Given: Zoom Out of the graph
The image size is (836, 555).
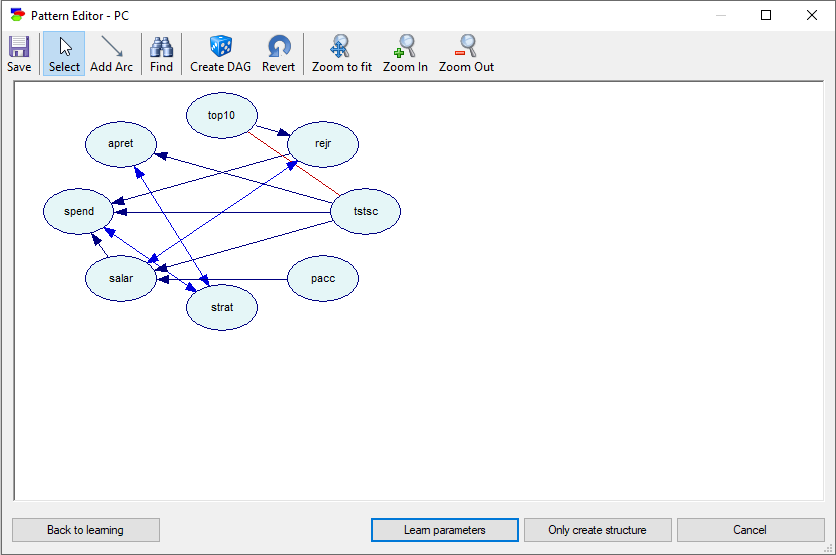Looking at the screenshot, I should (x=467, y=53).
